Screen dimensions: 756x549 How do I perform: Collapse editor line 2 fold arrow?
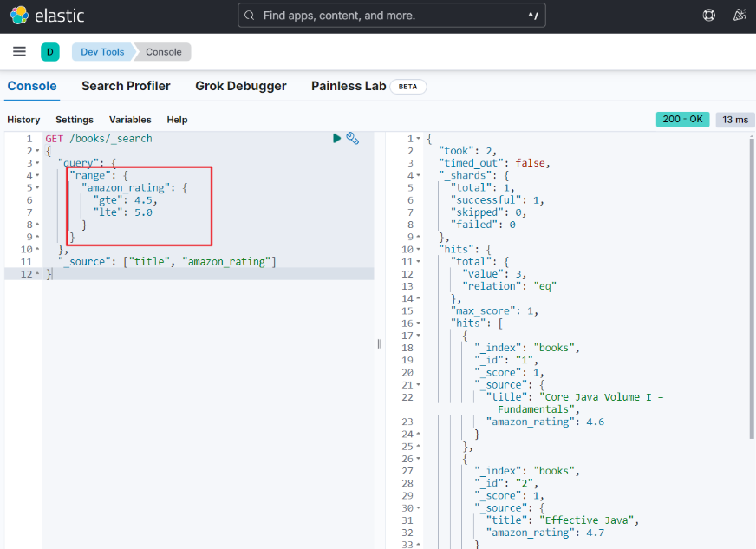37,151
